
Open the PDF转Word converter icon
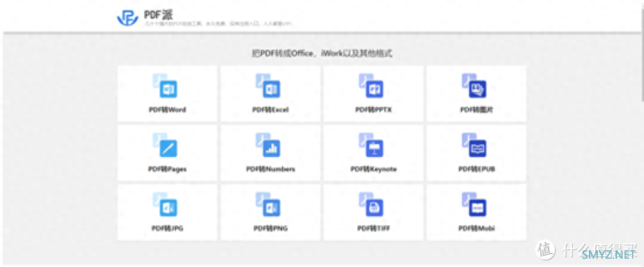tap(165, 86)
